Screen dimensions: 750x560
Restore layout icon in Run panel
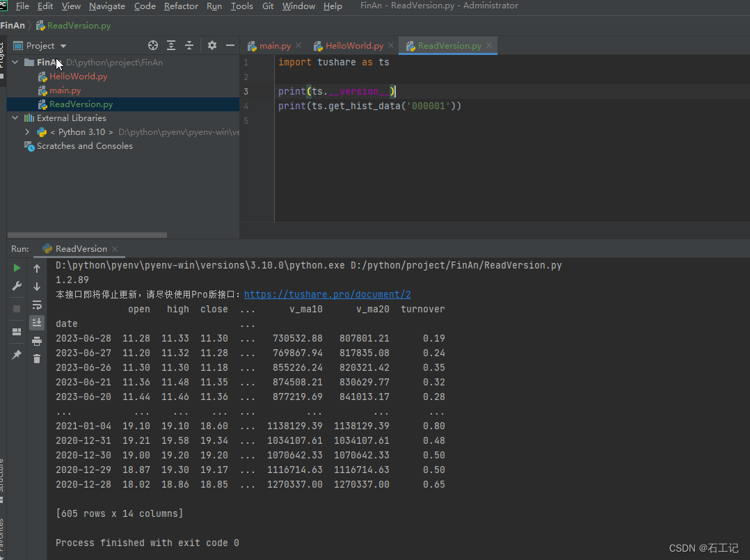pos(17,331)
